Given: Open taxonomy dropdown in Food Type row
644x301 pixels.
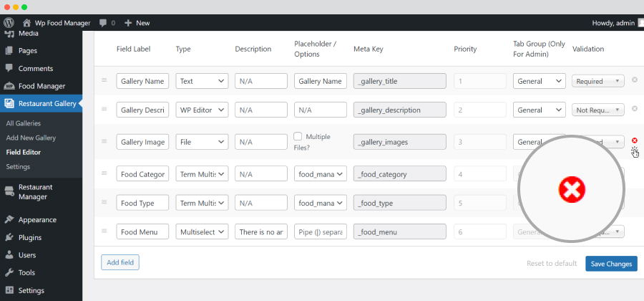Looking at the screenshot, I should 321,203.
